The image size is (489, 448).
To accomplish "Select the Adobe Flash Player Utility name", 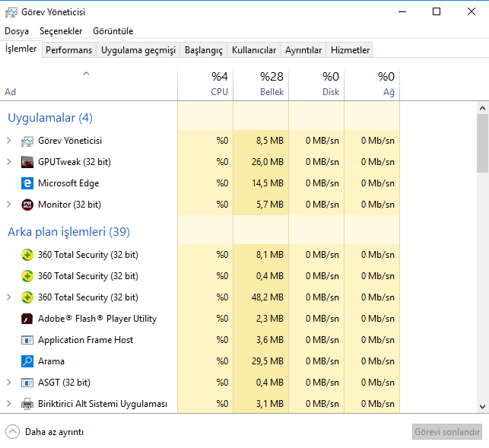I will click(x=97, y=319).
